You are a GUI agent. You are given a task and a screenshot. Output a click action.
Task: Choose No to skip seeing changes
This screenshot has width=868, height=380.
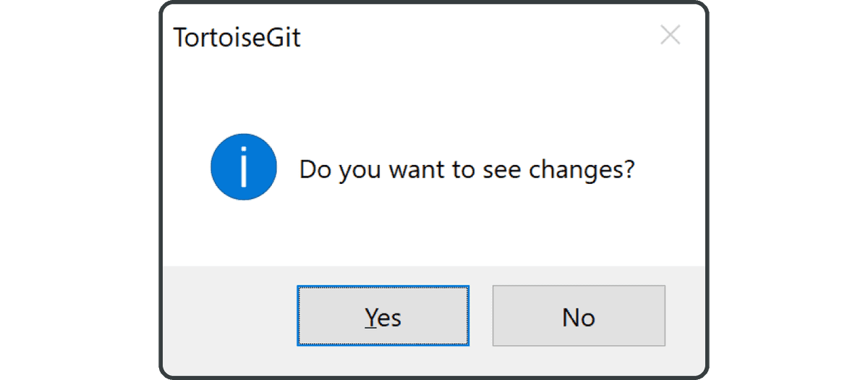coord(579,316)
